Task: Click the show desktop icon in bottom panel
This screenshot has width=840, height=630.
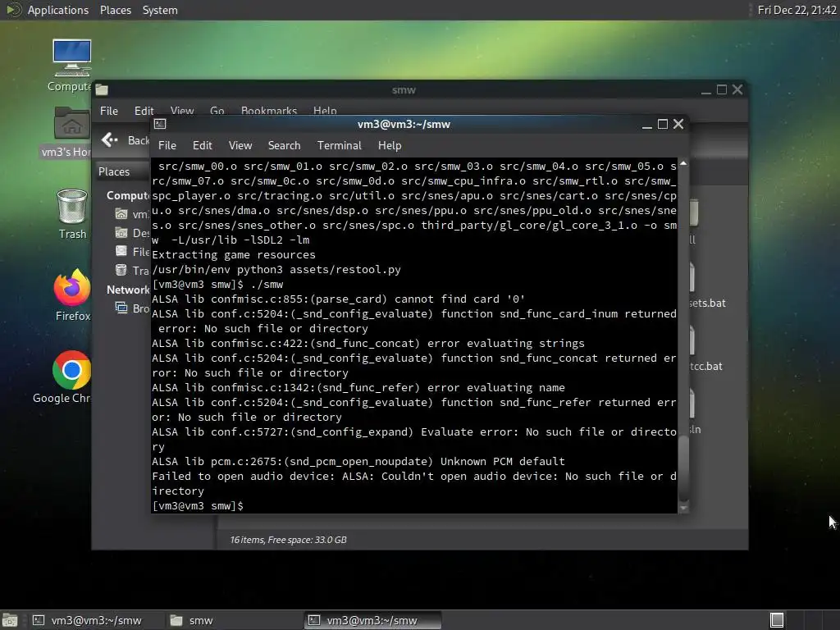Action: (x=10, y=620)
